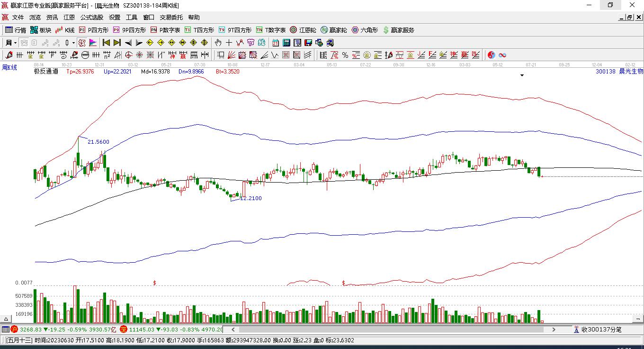The width and height of the screenshot is (644, 349).
Task: Toggle the highlighted 极反 channel indicator button
Action: pos(82,43)
